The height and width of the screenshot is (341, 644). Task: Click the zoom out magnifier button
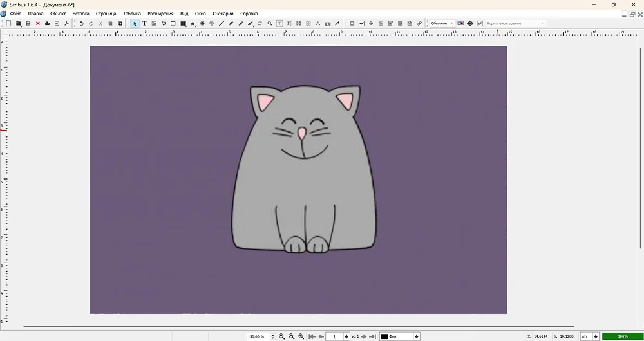coord(281,336)
